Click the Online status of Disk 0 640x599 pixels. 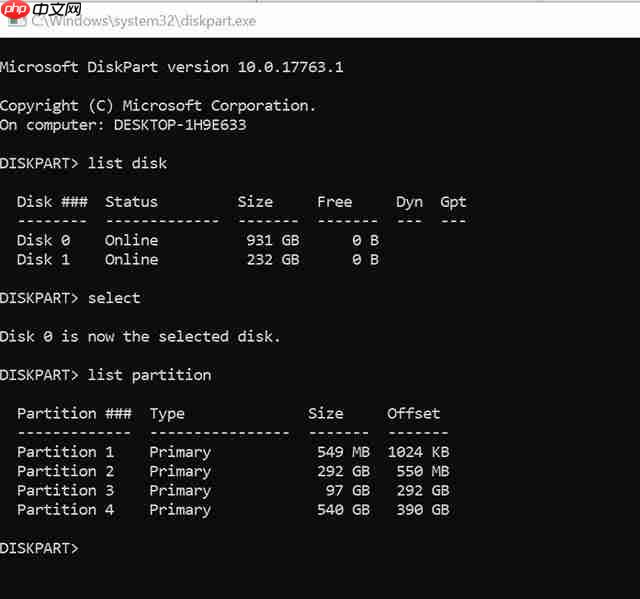coord(131,240)
